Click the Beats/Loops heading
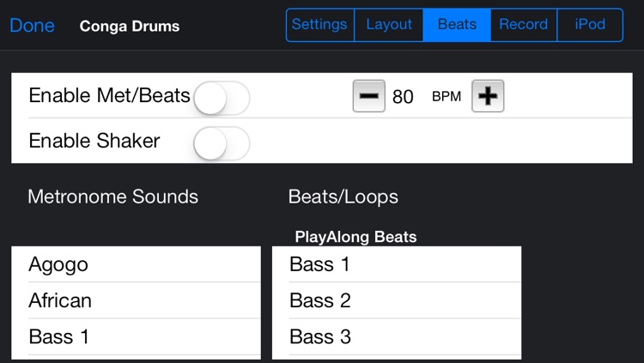 tap(343, 197)
